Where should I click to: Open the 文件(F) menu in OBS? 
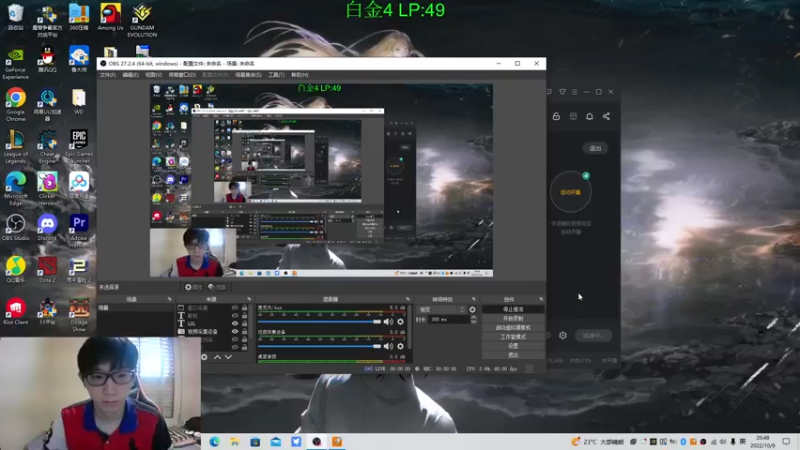(x=108, y=75)
